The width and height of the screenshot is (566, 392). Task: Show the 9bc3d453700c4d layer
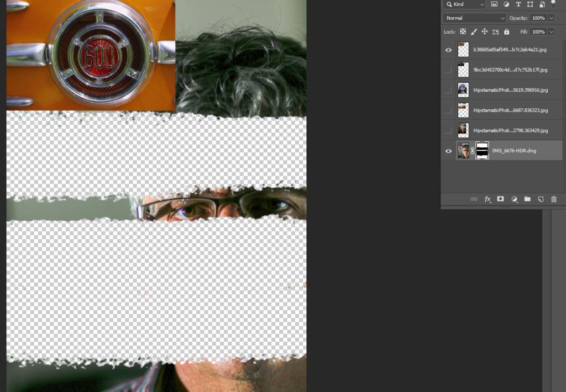[448, 70]
